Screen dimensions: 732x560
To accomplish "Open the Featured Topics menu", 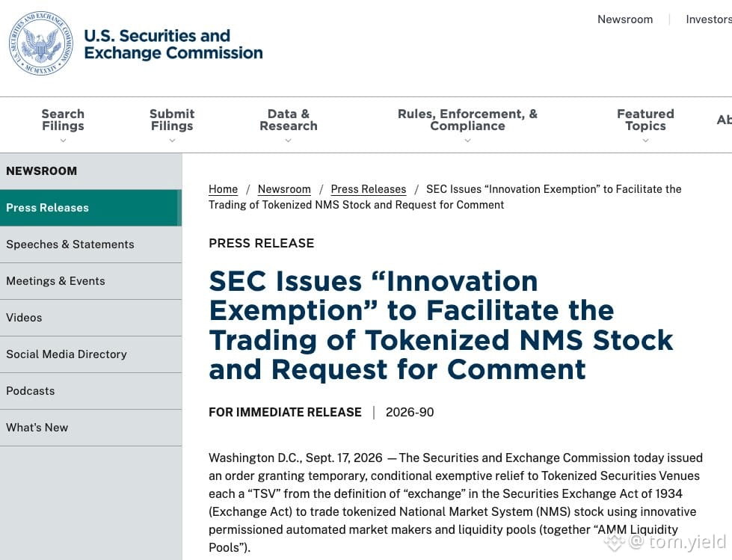I will tap(645, 120).
